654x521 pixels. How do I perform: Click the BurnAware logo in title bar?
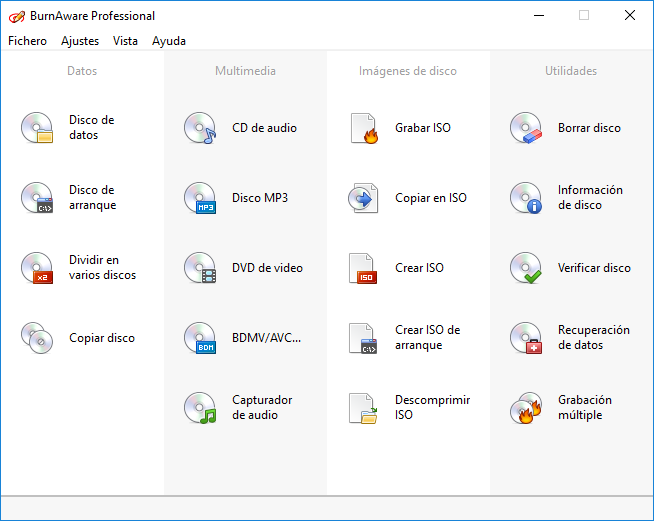coord(17,16)
